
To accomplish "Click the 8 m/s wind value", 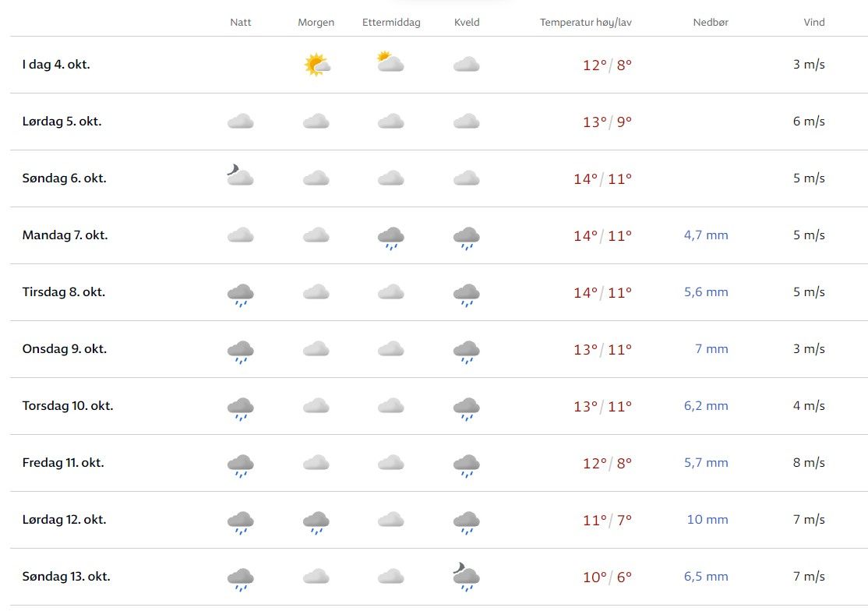I will [809, 463].
